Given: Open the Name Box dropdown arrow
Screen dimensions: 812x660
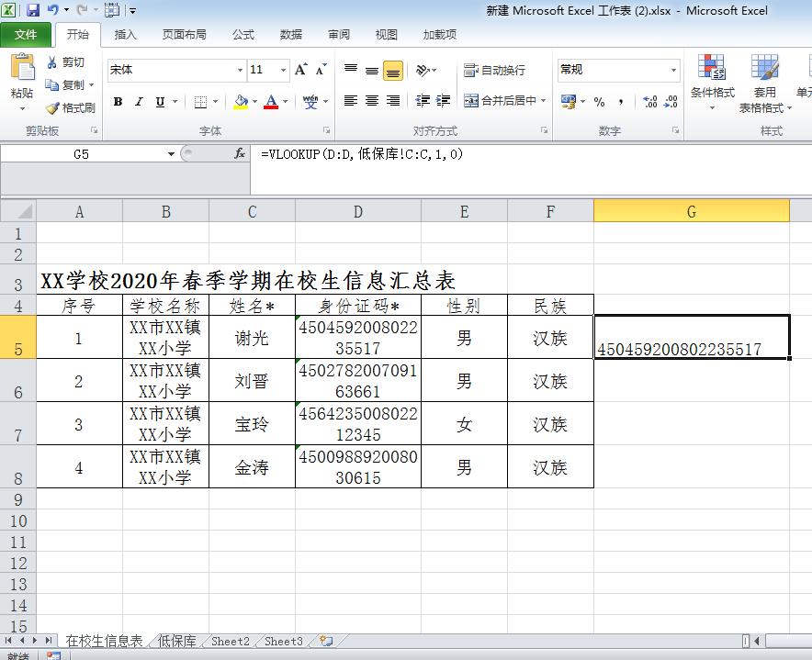Looking at the screenshot, I should pos(171,154).
